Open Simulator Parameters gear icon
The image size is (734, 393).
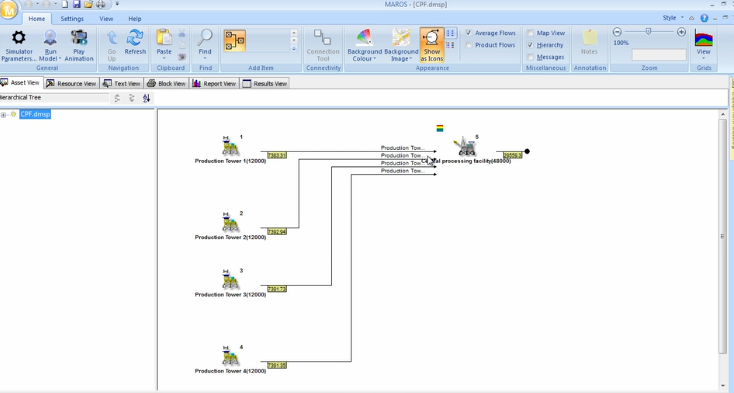coord(19,38)
